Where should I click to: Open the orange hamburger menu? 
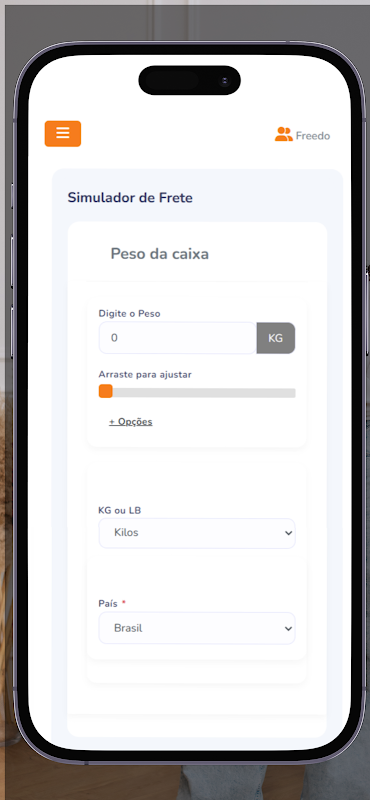63,134
